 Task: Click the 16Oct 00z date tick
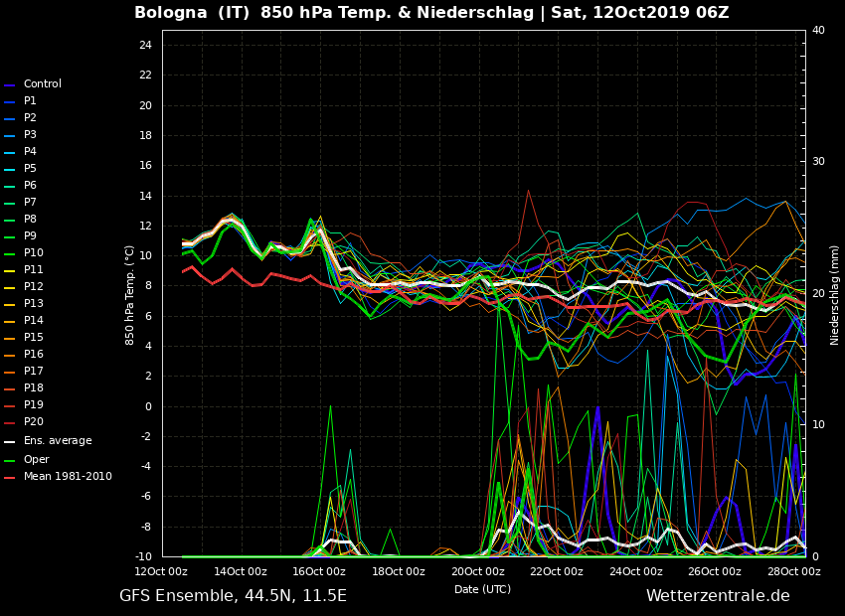[319, 572]
